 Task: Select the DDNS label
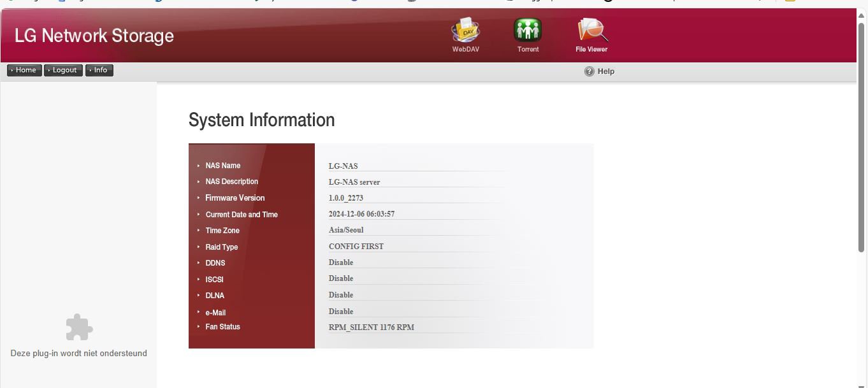pos(215,263)
